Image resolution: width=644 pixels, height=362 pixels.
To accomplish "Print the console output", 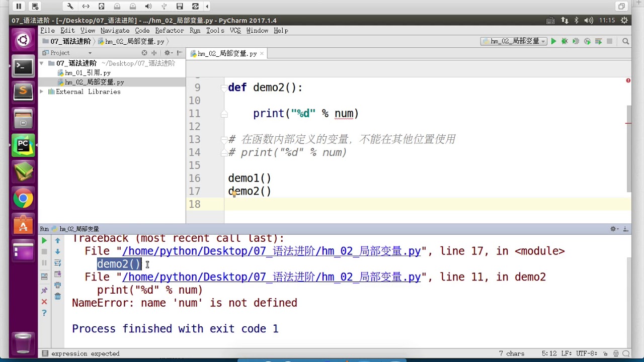I will click(x=58, y=286).
